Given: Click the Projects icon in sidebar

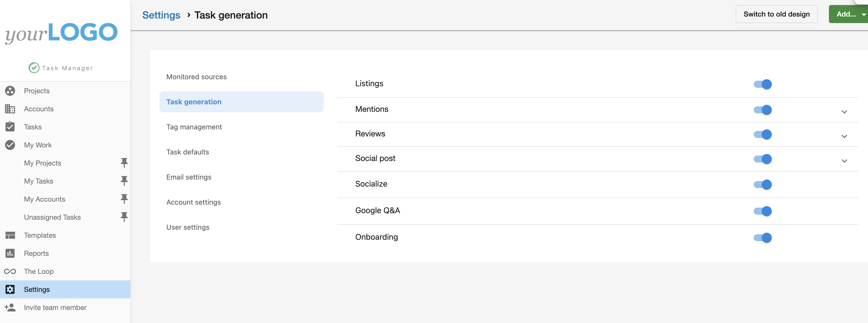Looking at the screenshot, I should click(x=10, y=91).
